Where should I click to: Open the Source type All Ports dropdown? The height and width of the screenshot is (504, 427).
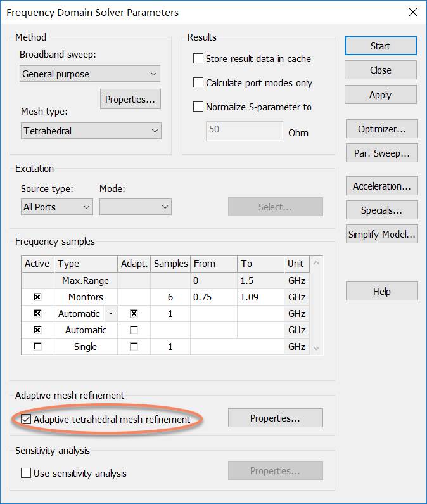point(57,207)
